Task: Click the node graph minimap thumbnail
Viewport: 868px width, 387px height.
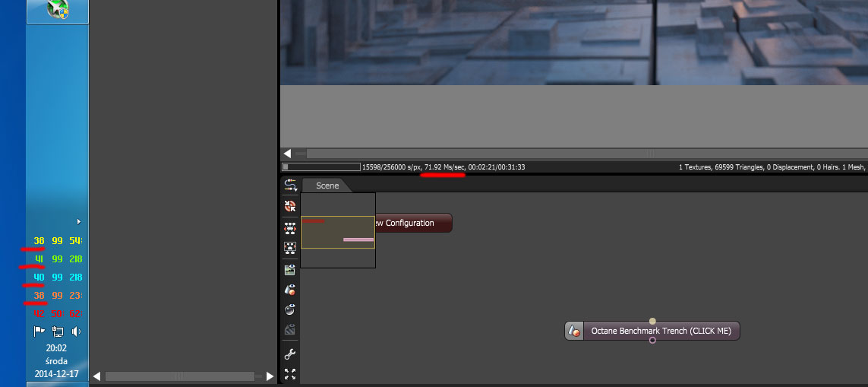Action: click(338, 230)
